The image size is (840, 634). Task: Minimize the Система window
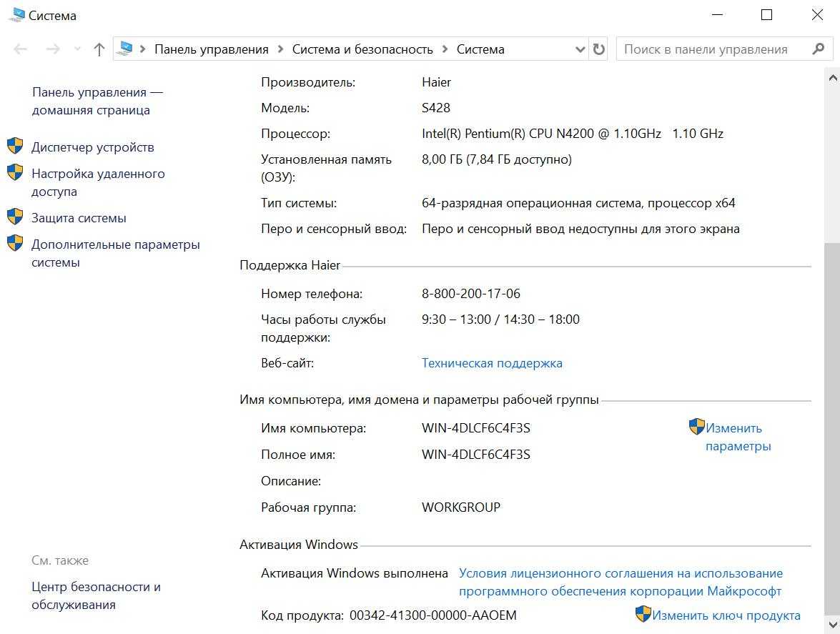[717, 15]
